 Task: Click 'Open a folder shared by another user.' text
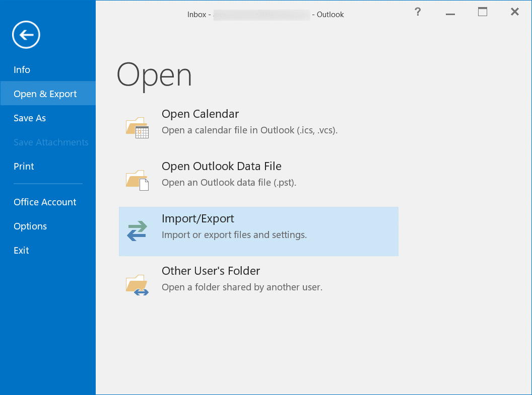tap(242, 287)
